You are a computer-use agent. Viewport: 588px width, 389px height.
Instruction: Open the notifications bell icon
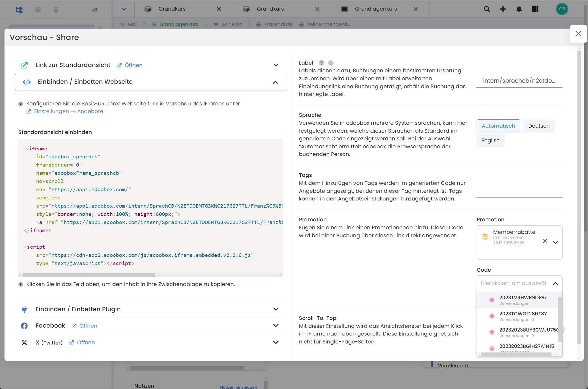519,9
